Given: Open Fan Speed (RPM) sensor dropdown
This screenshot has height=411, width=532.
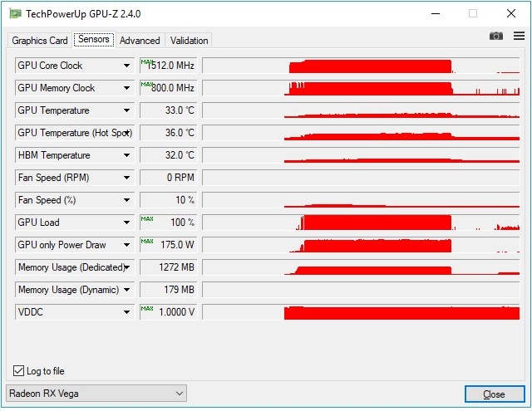Looking at the screenshot, I should point(126,177).
